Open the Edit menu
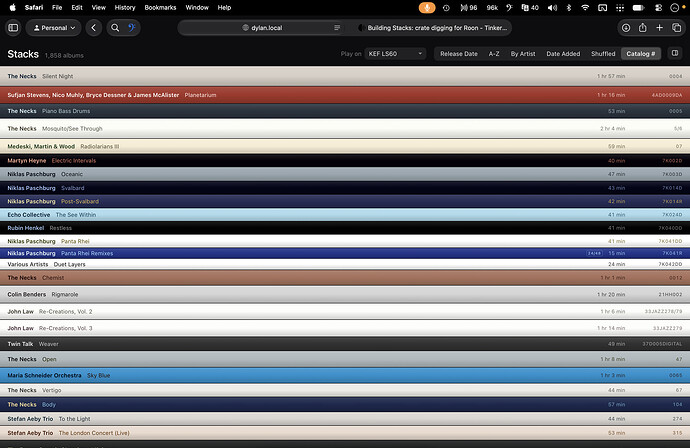 [x=77, y=7]
